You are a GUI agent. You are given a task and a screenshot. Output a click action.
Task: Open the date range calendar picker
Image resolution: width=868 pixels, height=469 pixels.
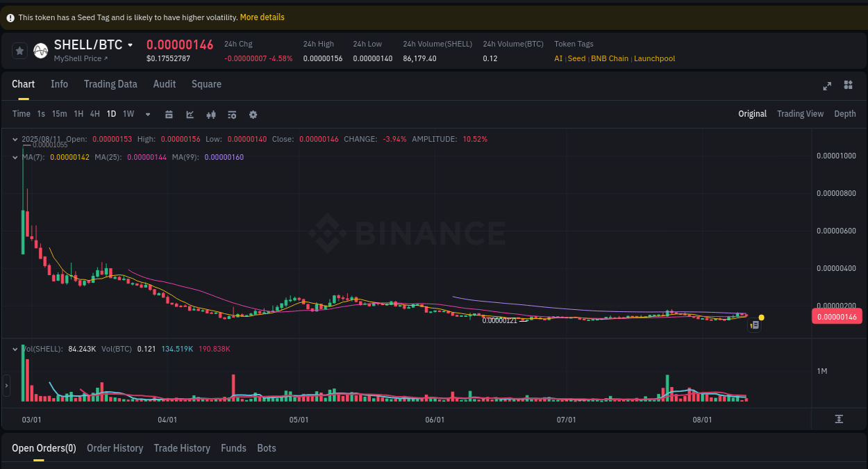pos(169,114)
